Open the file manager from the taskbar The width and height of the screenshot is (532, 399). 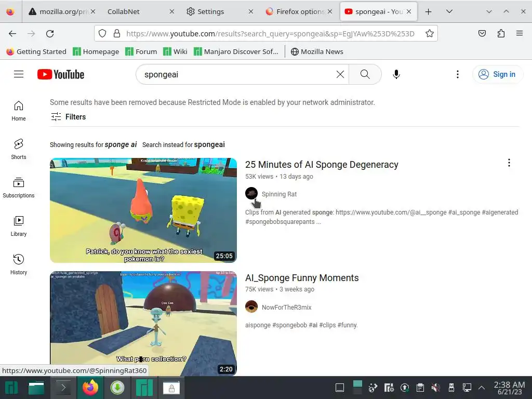pos(36,388)
